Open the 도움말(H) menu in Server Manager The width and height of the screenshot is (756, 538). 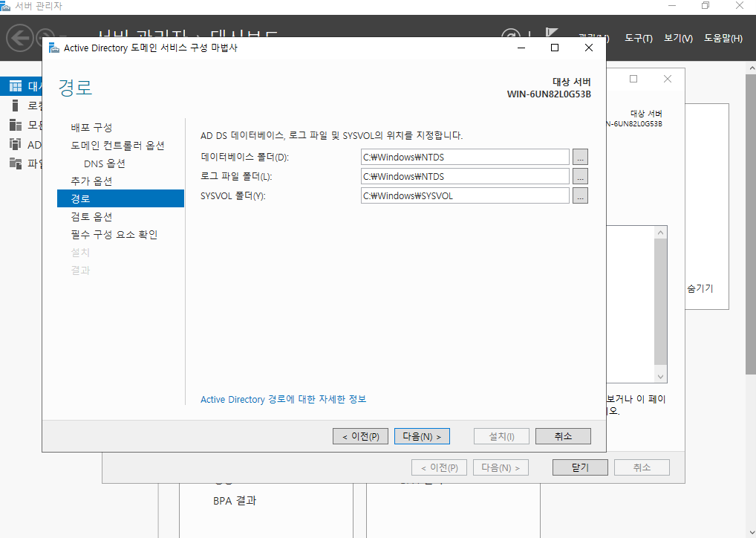[x=723, y=38]
